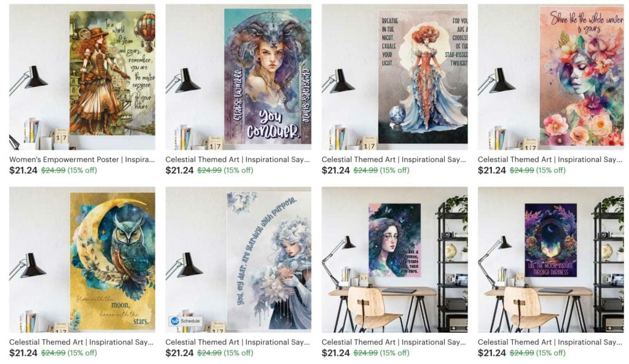
Task: Select the 'Breathe in the night' goddess poster image
Action: (394, 77)
